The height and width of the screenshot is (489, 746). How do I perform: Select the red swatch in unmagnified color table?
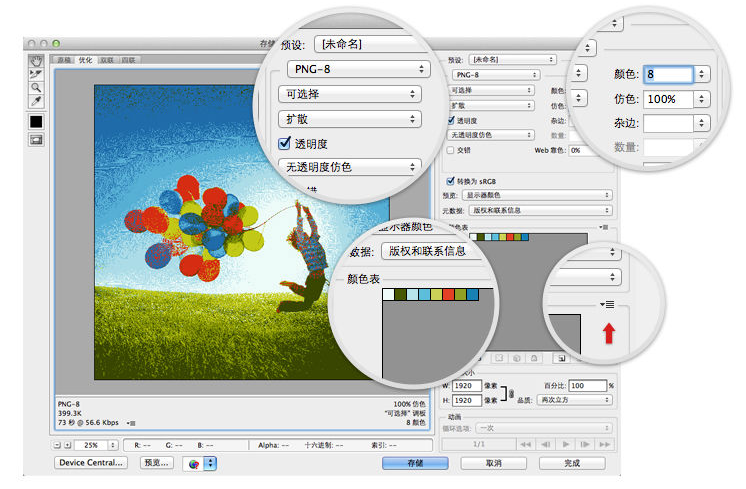tap(510, 237)
